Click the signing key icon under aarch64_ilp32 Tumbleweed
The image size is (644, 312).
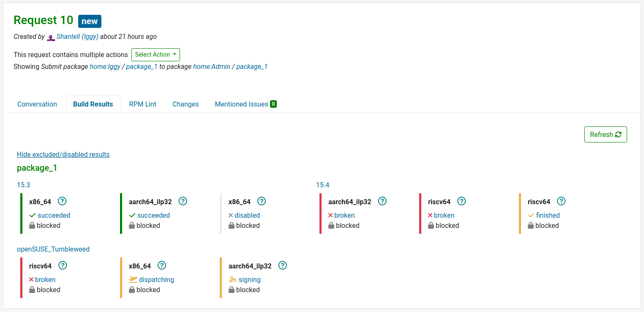click(x=233, y=279)
